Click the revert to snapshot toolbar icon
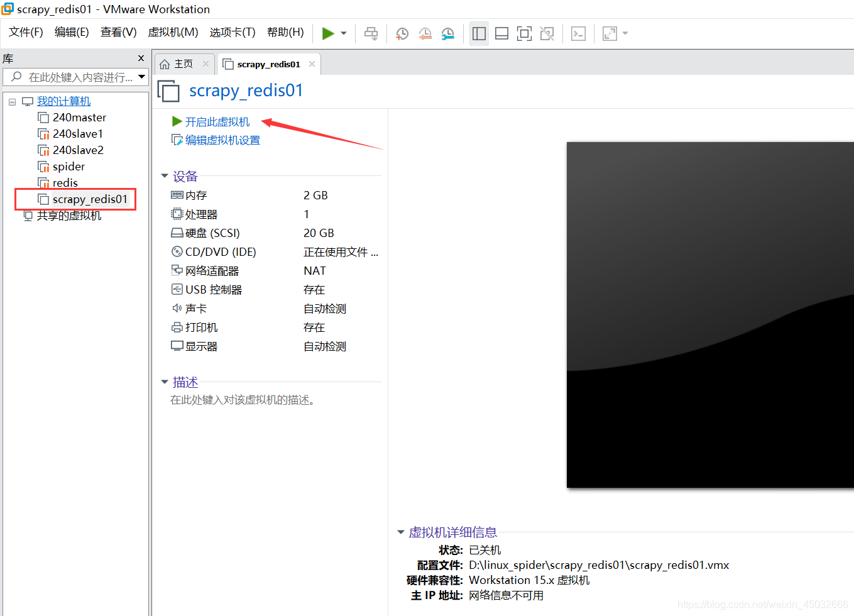 (x=425, y=33)
